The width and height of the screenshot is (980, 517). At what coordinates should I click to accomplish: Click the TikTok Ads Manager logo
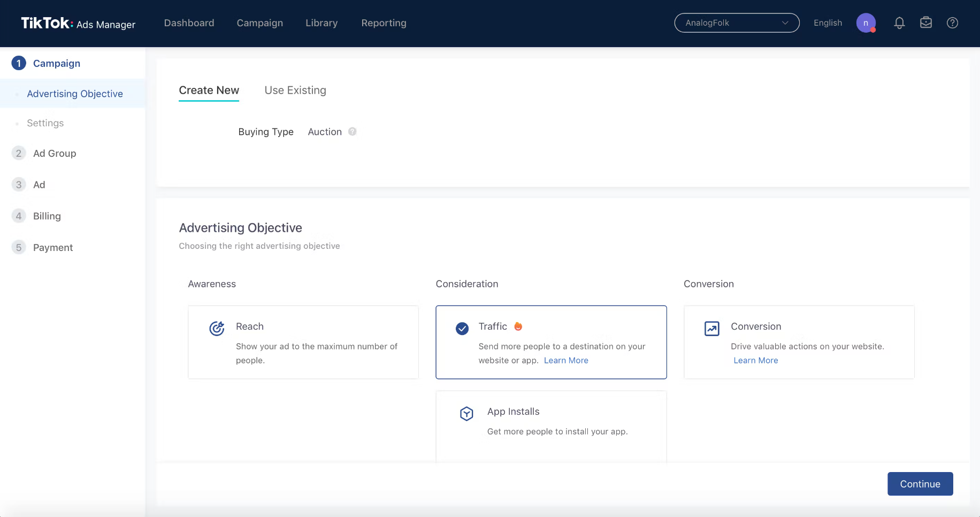click(x=78, y=23)
